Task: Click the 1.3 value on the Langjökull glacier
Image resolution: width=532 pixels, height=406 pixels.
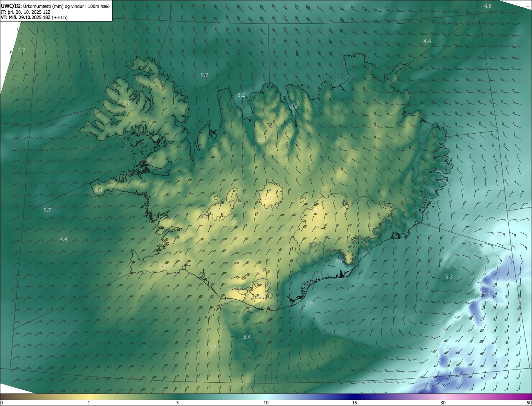Action: pyautogui.click(x=215, y=212)
